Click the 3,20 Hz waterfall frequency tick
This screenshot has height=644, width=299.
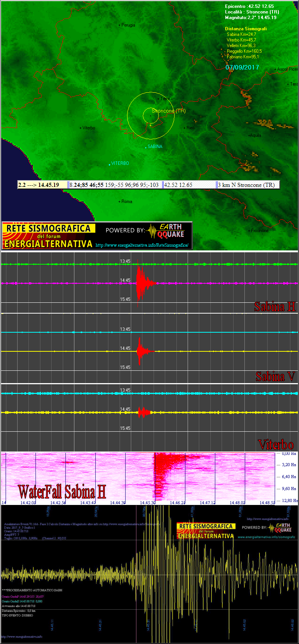tap(289, 465)
